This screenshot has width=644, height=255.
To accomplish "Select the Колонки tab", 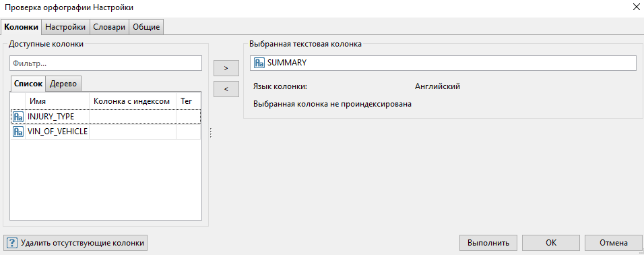I will pos(22,27).
